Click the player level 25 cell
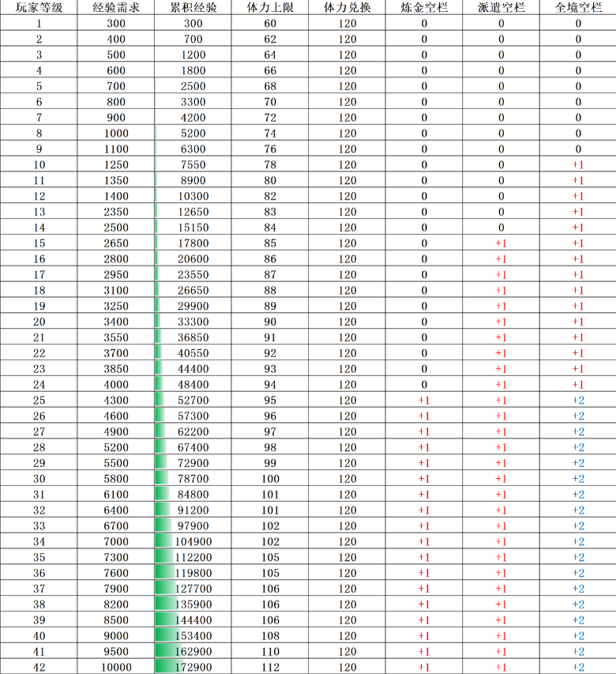This screenshot has width=616, height=674. pyautogui.click(x=39, y=400)
